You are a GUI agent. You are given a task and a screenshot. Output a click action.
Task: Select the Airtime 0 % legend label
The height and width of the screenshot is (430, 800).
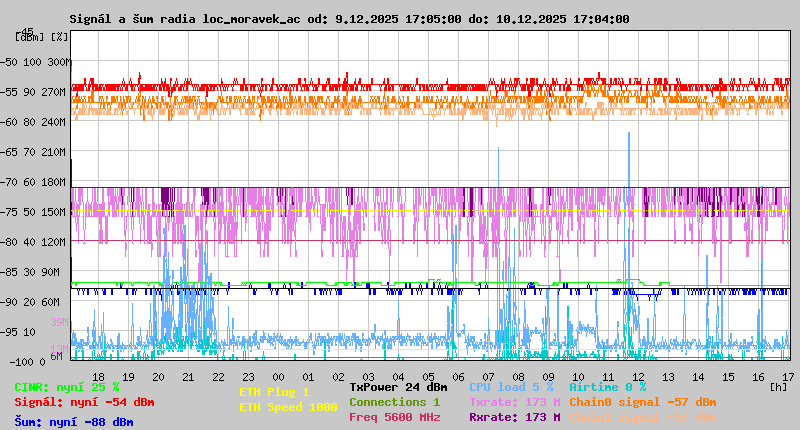pyautogui.click(x=607, y=387)
